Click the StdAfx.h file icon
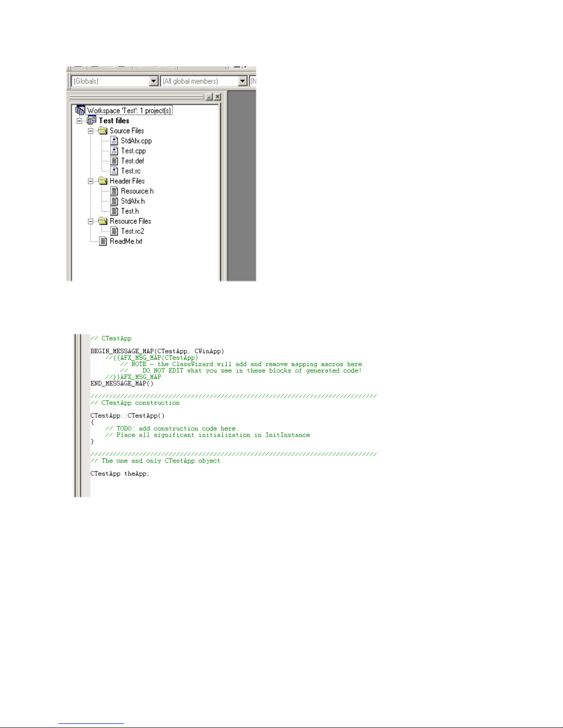Image resolution: width=563 pixels, height=728 pixels. 114,201
